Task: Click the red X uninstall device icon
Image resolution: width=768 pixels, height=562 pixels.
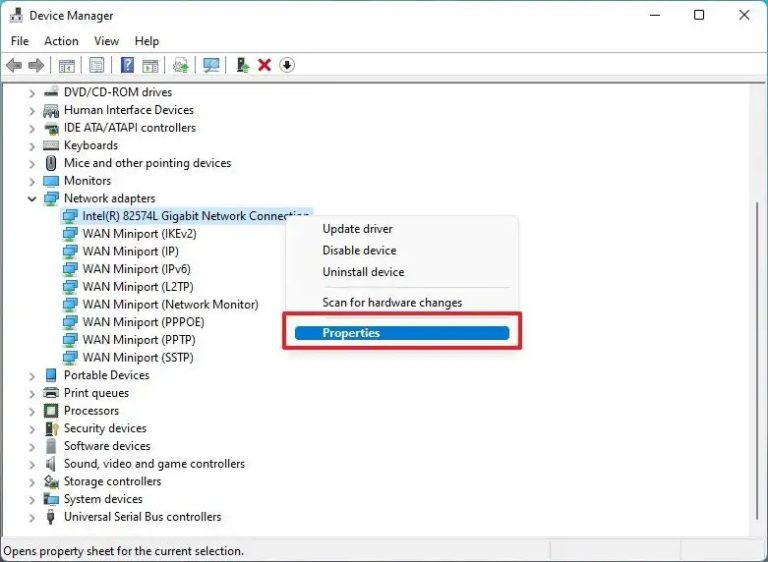Action: [264, 65]
